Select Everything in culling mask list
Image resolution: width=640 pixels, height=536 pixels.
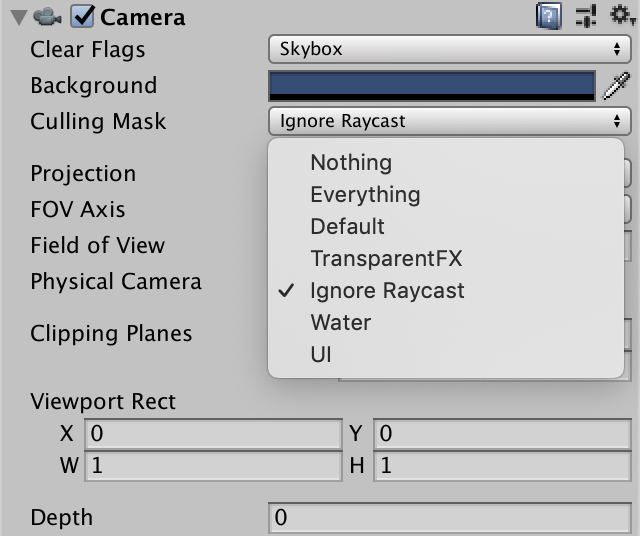[365, 194]
